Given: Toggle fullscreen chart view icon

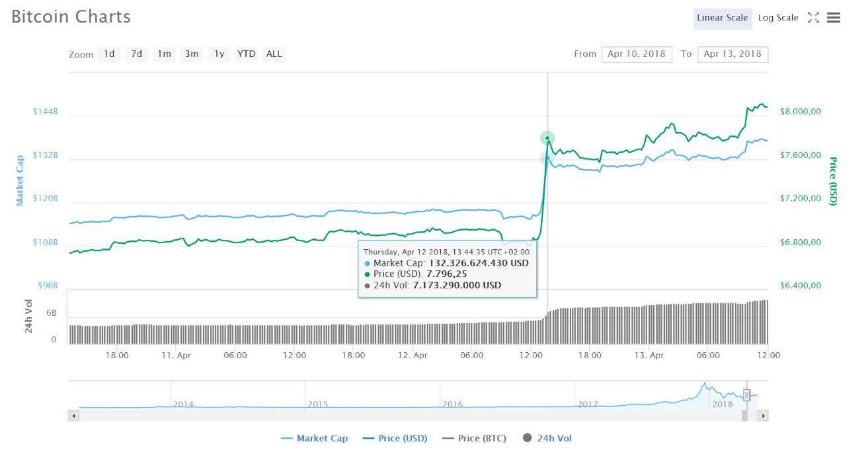Looking at the screenshot, I should pyautogui.click(x=814, y=18).
